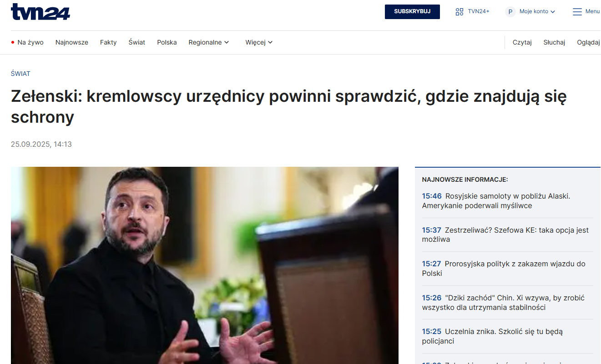This screenshot has height=364, width=601.
Task: Switch to Oglądaj mode
Action: pos(589,42)
